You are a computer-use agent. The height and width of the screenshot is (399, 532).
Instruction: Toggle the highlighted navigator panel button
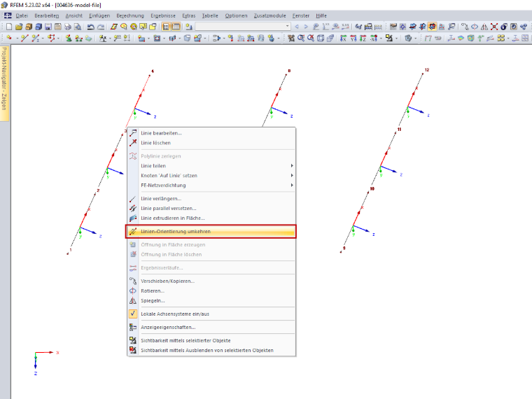(167, 27)
